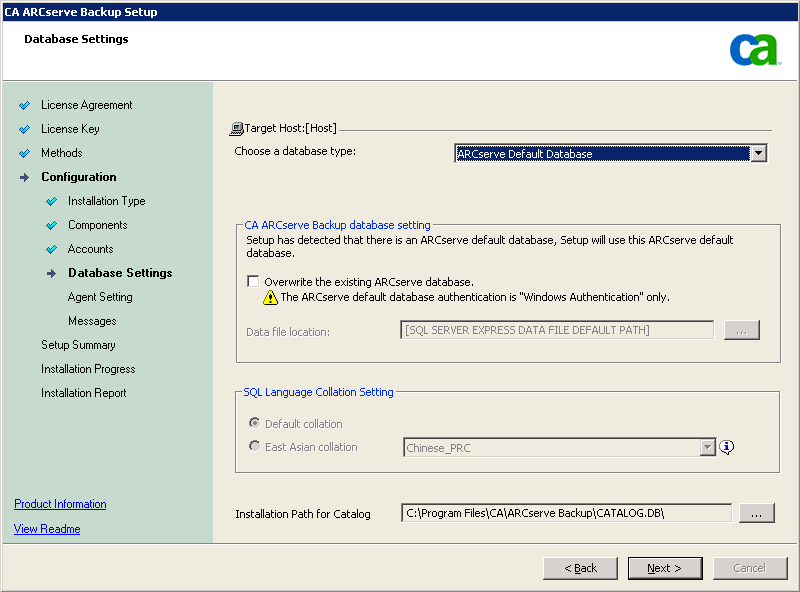This screenshot has width=800, height=592.
Task: Select the East Asian collation option
Action: point(255,447)
